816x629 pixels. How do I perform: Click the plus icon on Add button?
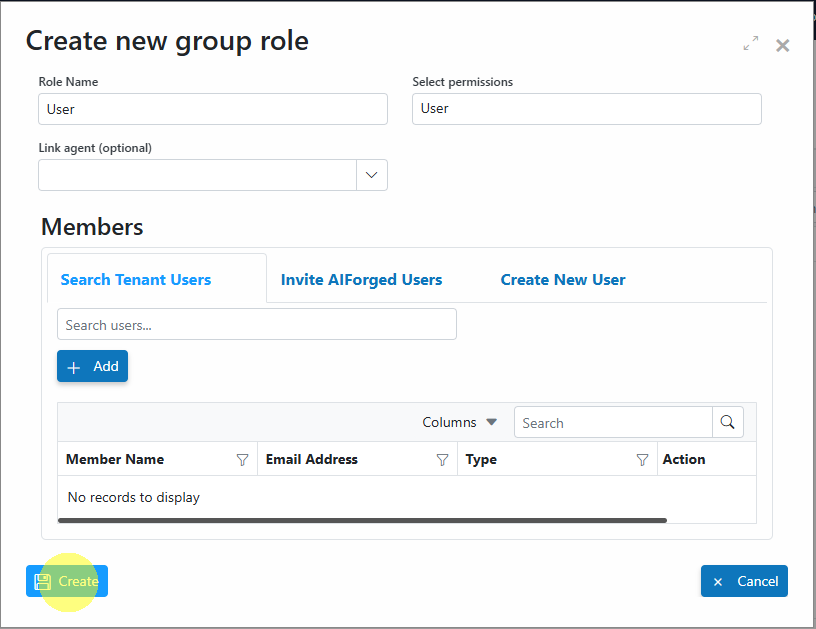click(x=74, y=367)
